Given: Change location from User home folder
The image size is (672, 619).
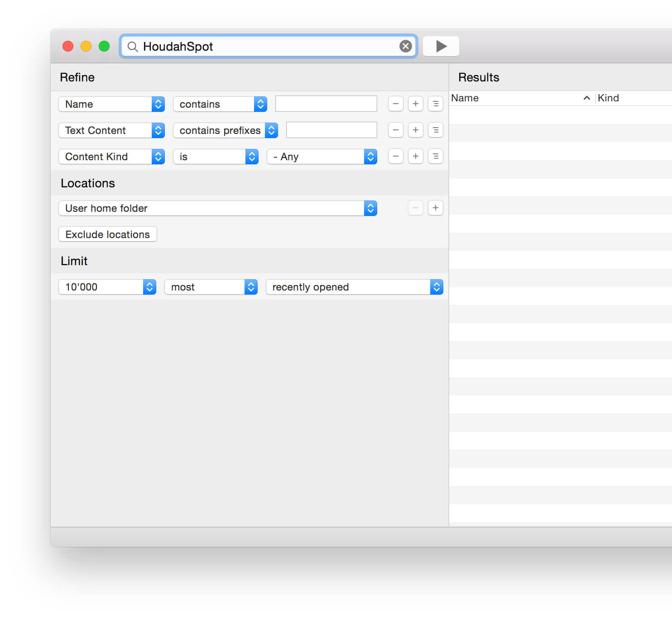Looking at the screenshot, I should point(370,208).
